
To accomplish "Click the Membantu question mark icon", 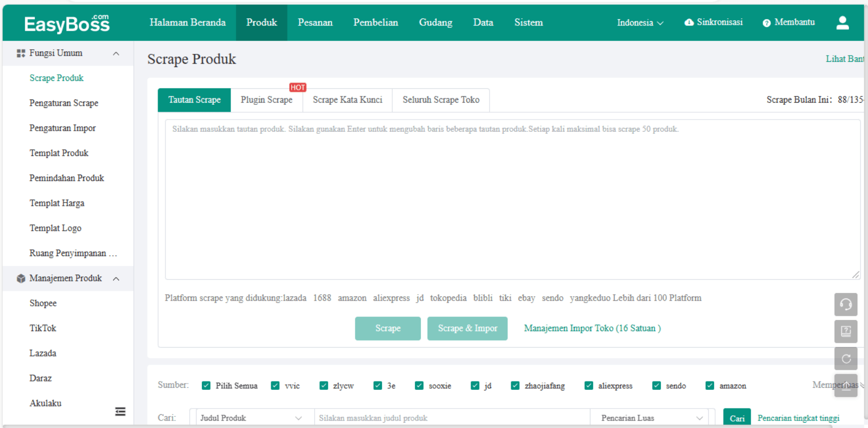I will (x=767, y=23).
